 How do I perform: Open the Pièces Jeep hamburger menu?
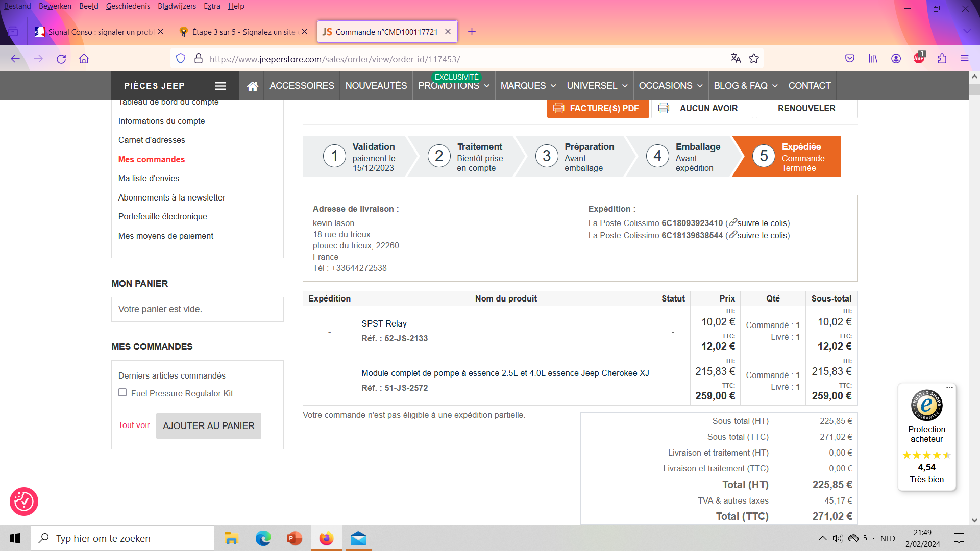coord(220,86)
